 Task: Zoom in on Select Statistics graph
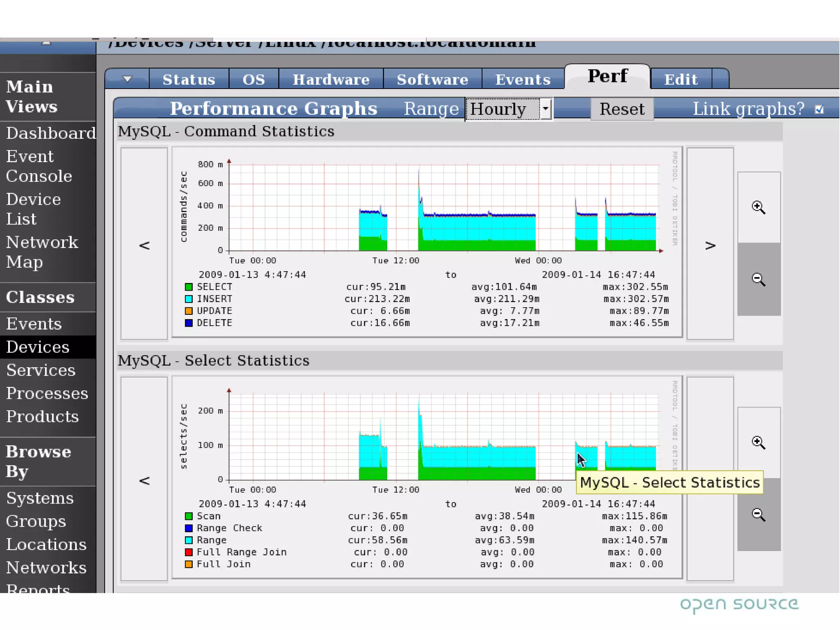[758, 442]
